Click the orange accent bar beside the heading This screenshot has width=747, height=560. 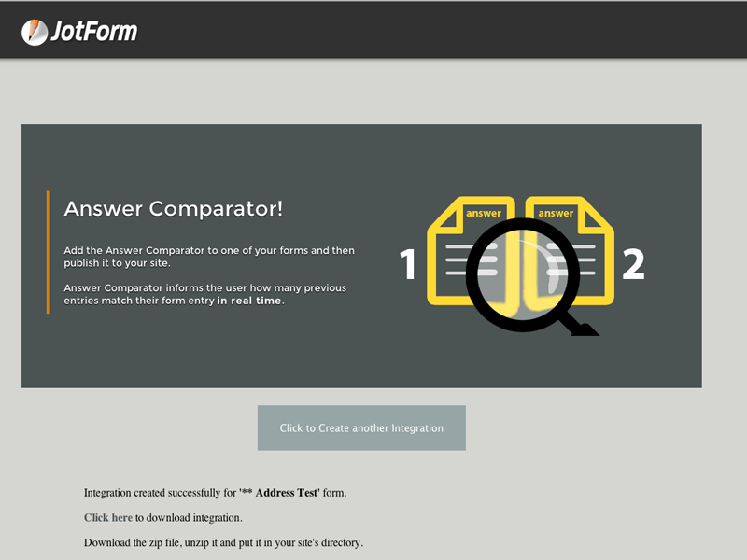tap(49, 250)
